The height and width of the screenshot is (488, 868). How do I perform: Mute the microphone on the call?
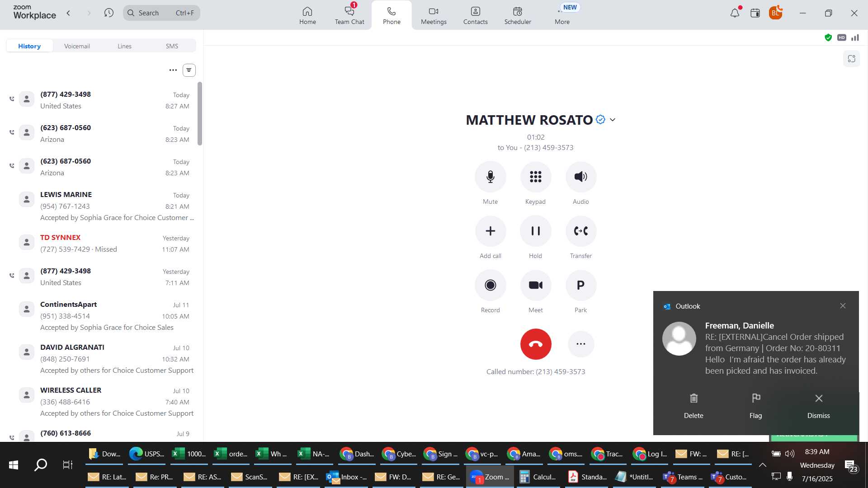point(490,177)
